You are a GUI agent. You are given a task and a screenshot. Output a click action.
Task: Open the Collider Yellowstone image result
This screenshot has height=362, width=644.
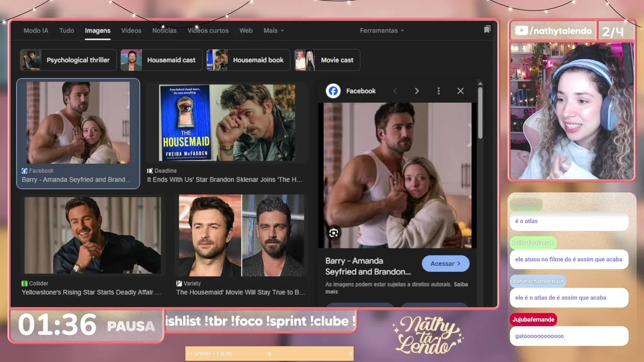click(93, 235)
